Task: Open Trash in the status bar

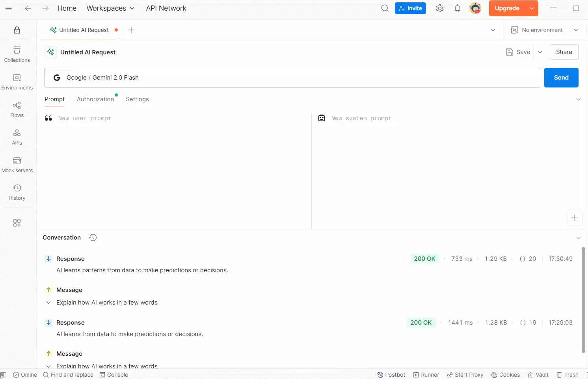Action: (x=568, y=375)
